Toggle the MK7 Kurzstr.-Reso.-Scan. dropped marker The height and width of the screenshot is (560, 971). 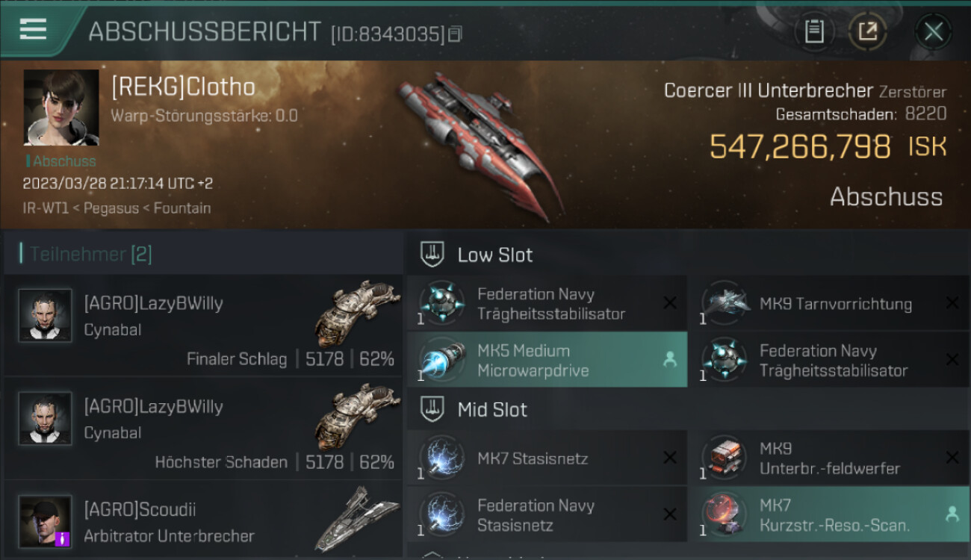pyautogui.click(x=952, y=514)
